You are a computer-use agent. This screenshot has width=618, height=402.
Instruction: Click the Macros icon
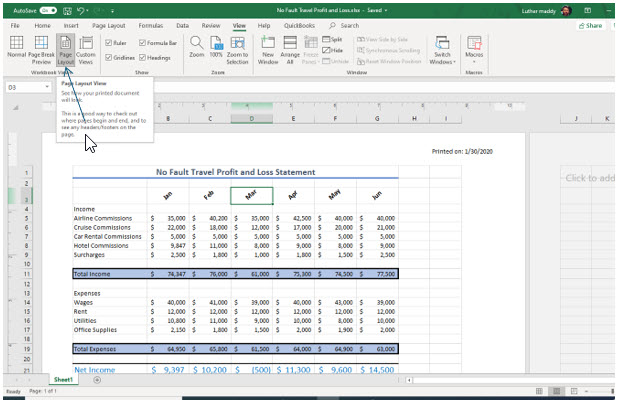point(474,42)
